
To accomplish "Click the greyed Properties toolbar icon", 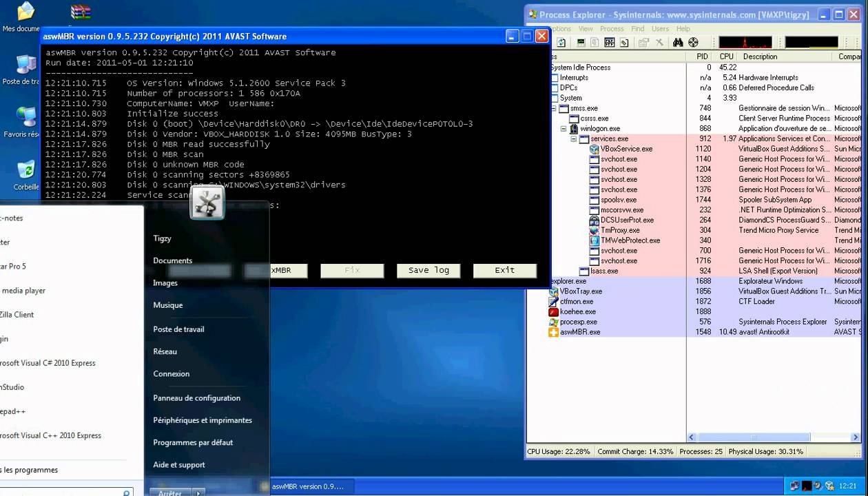I will (643, 42).
